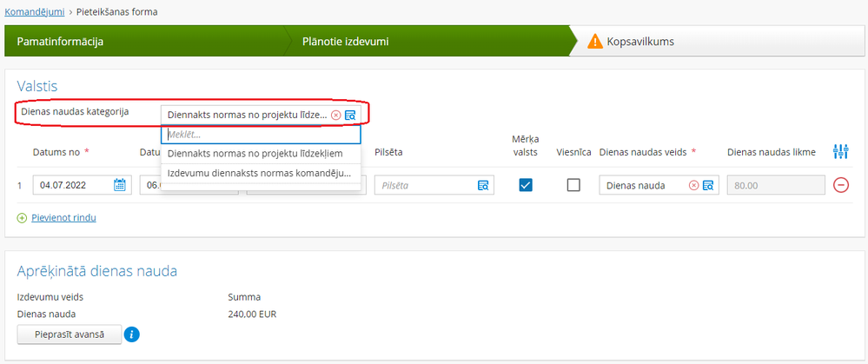Choose Izdevumu diennaksts normas komandēju... option

point(261,173)
